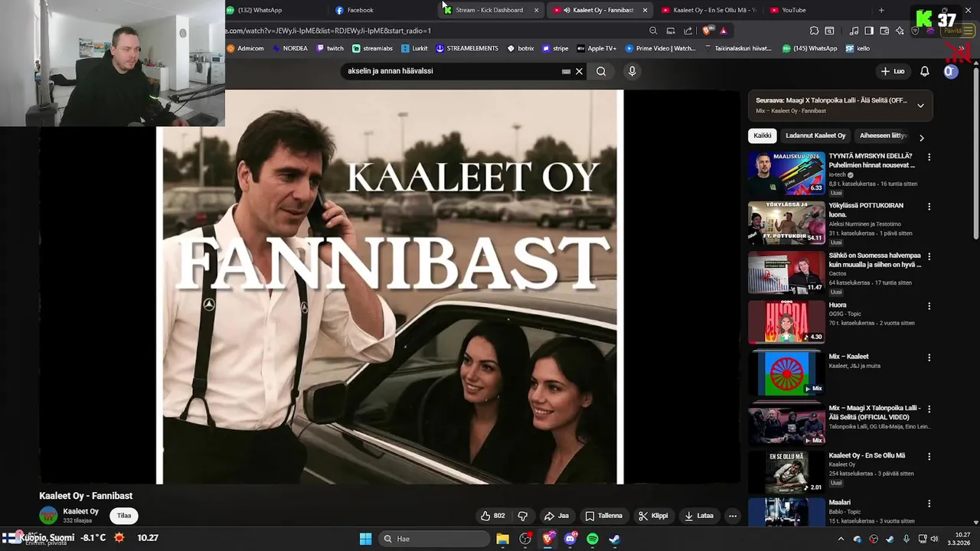Click the zoom magnifier icon in address bar
The height and width of the screenshot is (551, 980).
coord(653,31)
